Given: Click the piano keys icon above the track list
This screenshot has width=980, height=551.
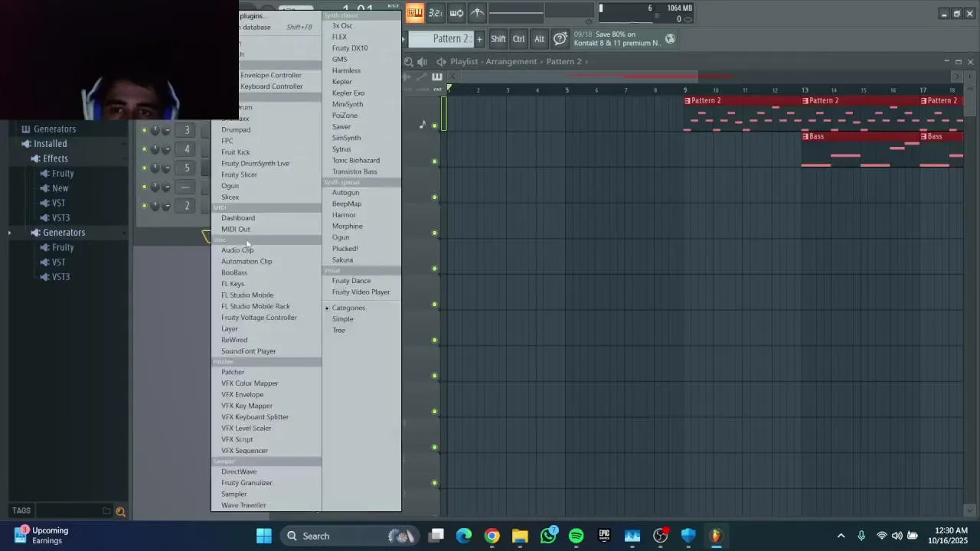Looking at the screenshot, I should pos(437,77).
